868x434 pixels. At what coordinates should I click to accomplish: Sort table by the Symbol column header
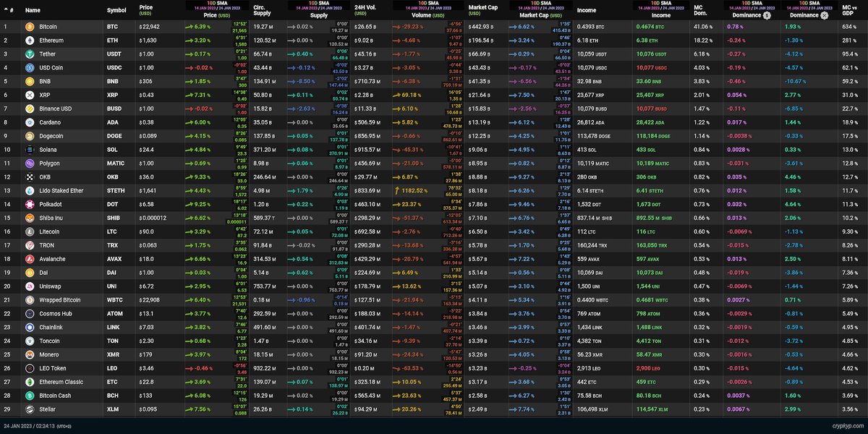click(116, 11)
